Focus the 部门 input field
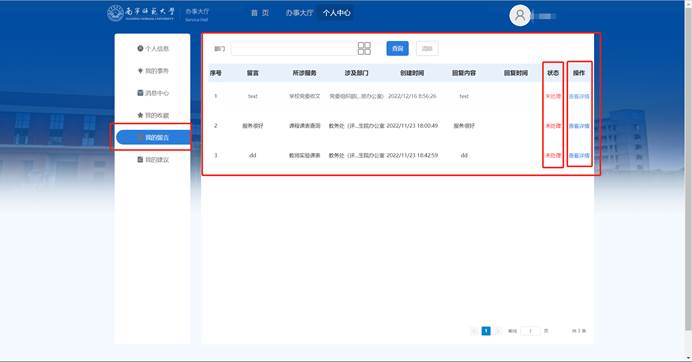Image resolution: width=692 pixels, height=362 pixels. tap(293, 49)
